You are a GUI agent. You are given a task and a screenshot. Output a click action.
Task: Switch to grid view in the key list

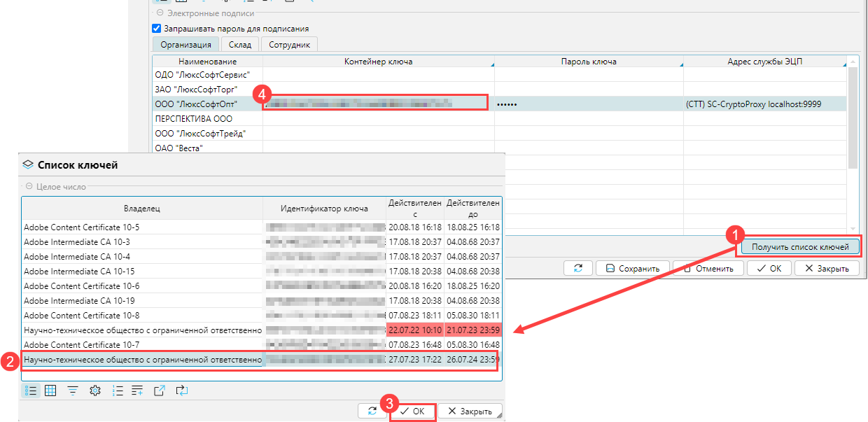tap(50, 391)
